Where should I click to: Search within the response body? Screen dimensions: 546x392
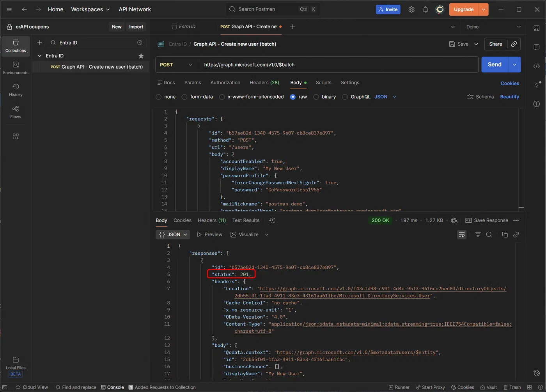coord(489,234)
